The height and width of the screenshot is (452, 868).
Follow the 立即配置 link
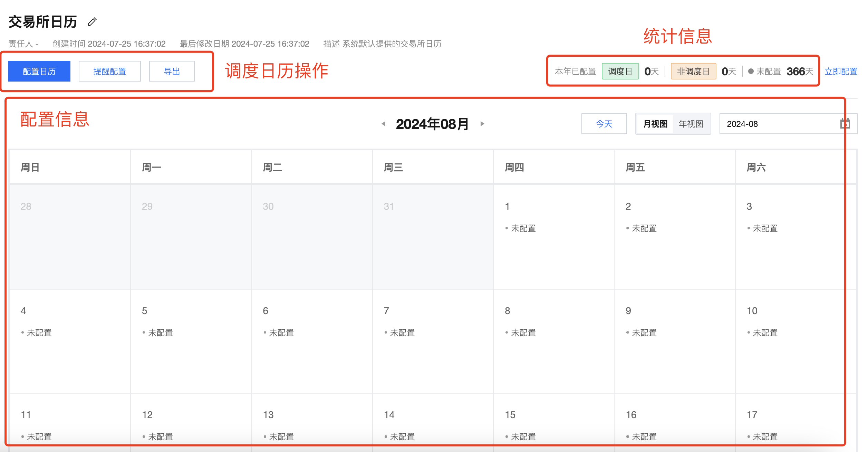(x=840, y=72)
